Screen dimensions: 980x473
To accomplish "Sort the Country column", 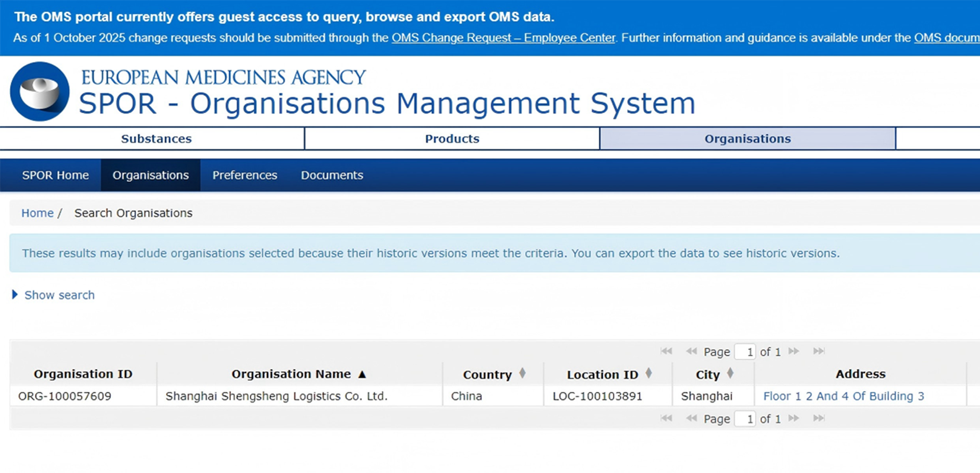I will tap(522, 374).
